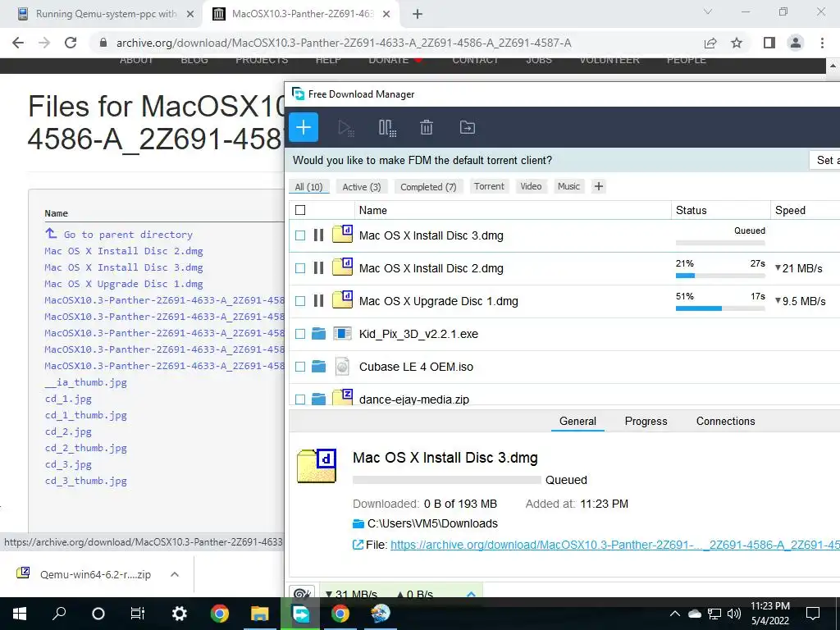Open the Chrome tab search dropdown
The image size is (840, 630).
[708, 11]
